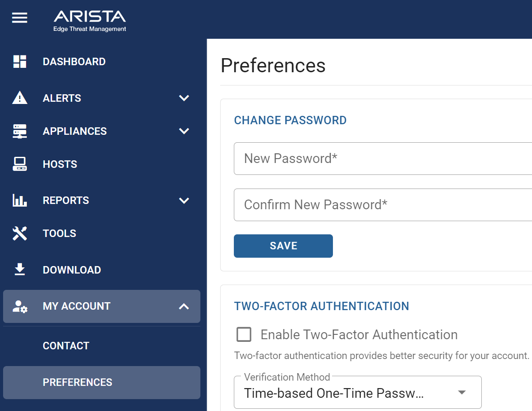
Task: Select My Account in the sidebar
Action: pyautogui.click(x=102, y=306)
